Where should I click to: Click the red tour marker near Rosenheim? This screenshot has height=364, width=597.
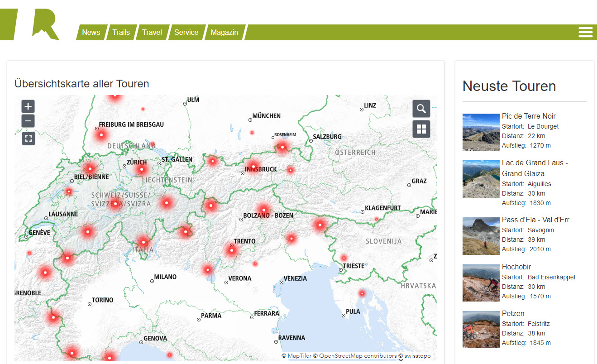[282, 147]
